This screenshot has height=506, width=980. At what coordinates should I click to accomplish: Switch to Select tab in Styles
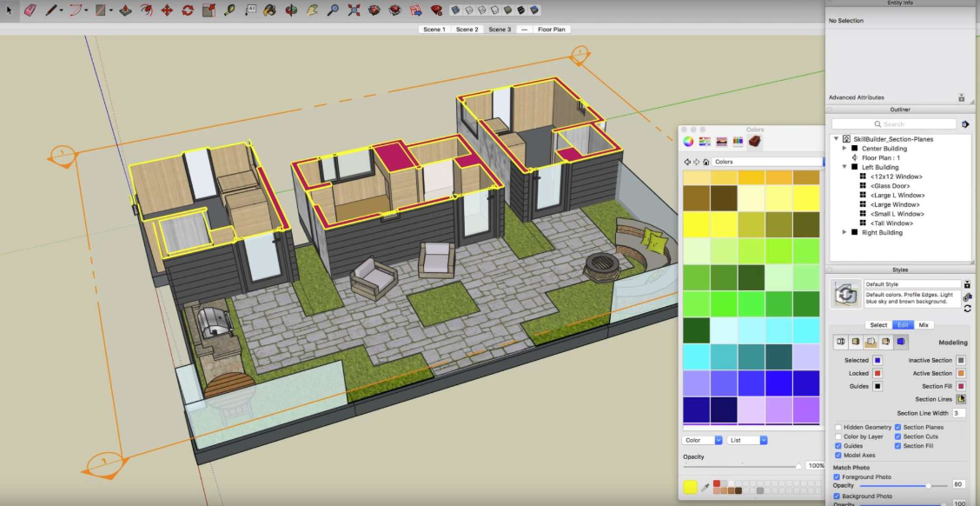pos(878,325)
